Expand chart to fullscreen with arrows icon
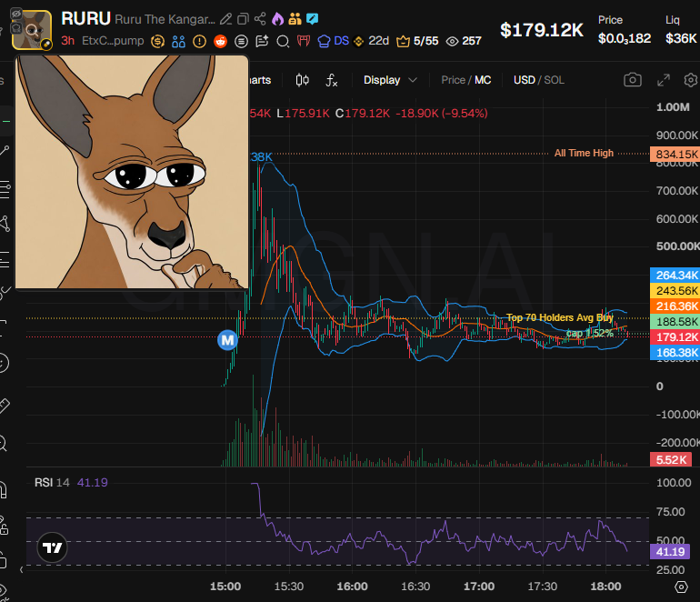The width and height of the screenshot is (700, 602). tap(664, 80)
